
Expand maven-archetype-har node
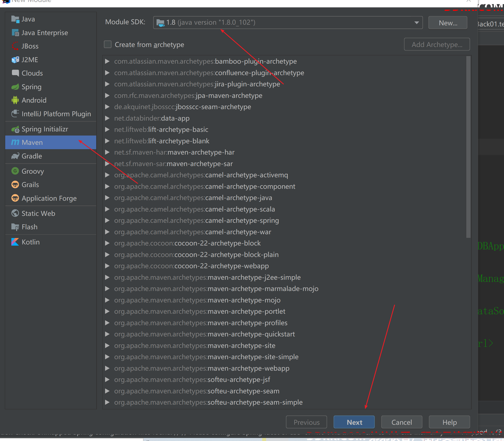coord(107,152)
